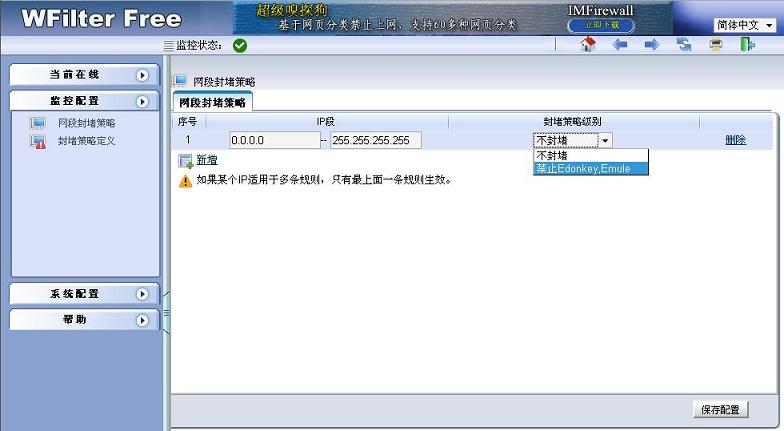Click the 保存配置 button
The height and width of the screenshot is (431, 784).
pyautogui.click(x=720, y=410)
